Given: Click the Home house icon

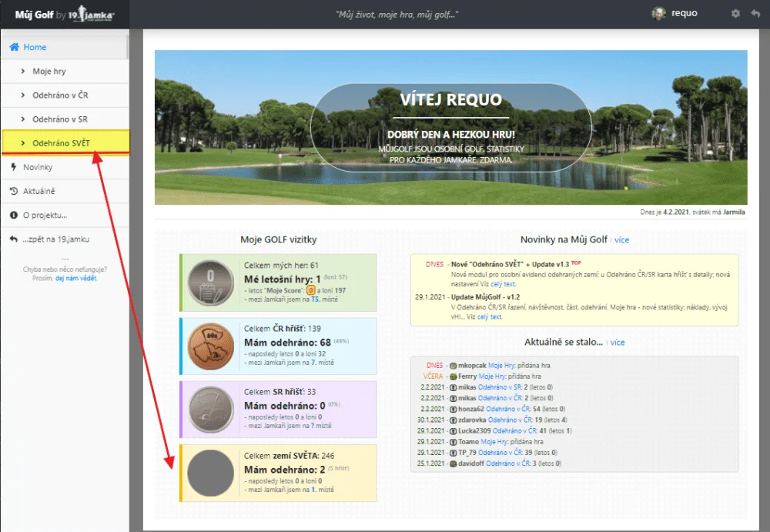Looking at the screenshot, I should click(14, 47).
